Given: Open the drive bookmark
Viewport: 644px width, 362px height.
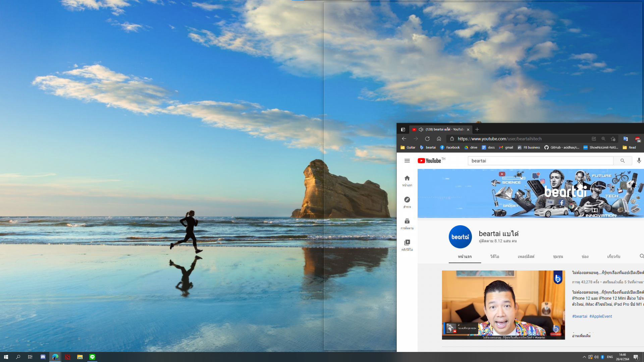Looking at the screenshot, I should (471, 147).
